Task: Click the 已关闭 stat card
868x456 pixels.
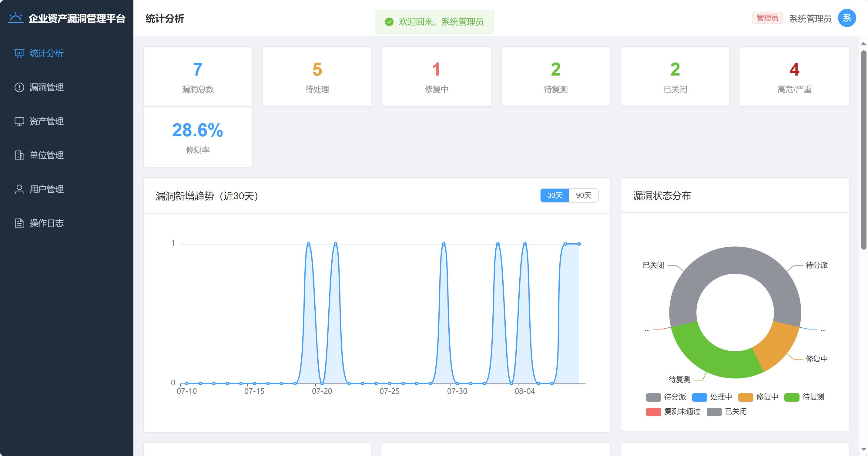Action: point(675,76)
